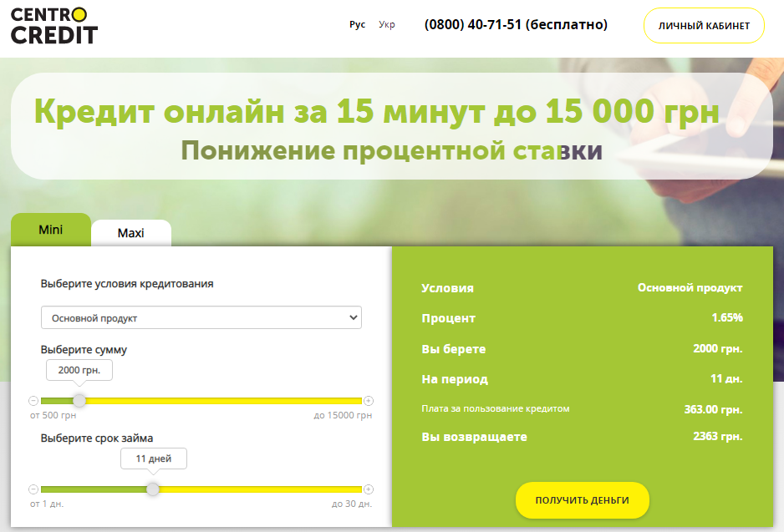Click the 11 дн. period value
The width and height of the screenshot is (784, 532).
click(x=726, y=378)
